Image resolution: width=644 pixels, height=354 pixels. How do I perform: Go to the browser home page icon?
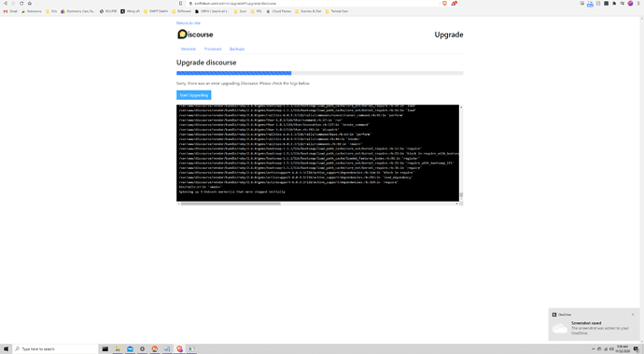point(30,4)
